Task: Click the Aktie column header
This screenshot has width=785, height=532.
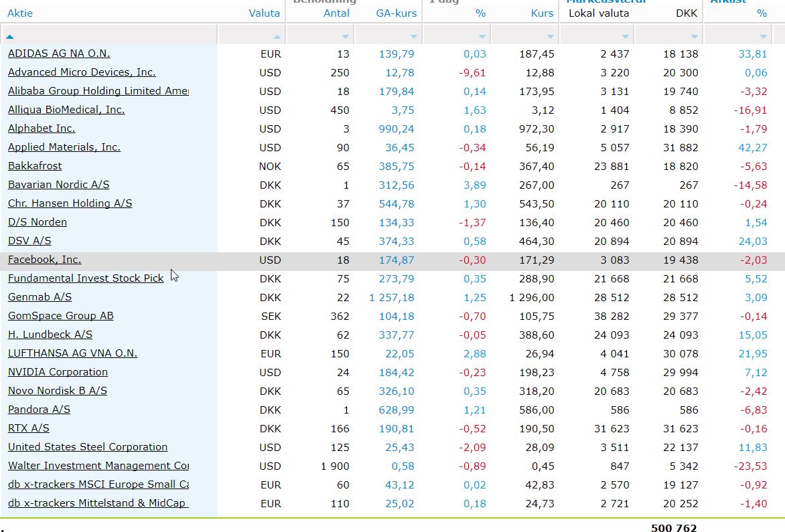Action: [20, 13]
